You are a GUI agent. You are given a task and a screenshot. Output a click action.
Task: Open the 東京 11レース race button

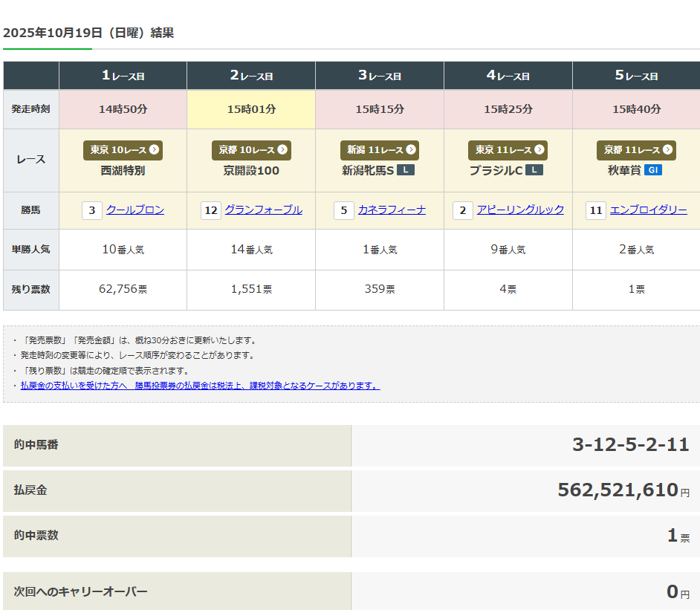(508, 150)
